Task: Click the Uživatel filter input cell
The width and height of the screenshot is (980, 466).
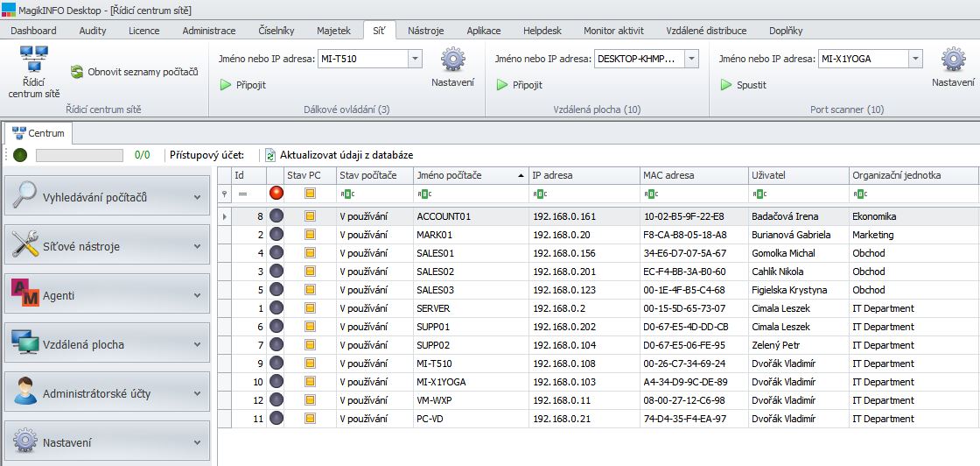Action: point(799,194)
